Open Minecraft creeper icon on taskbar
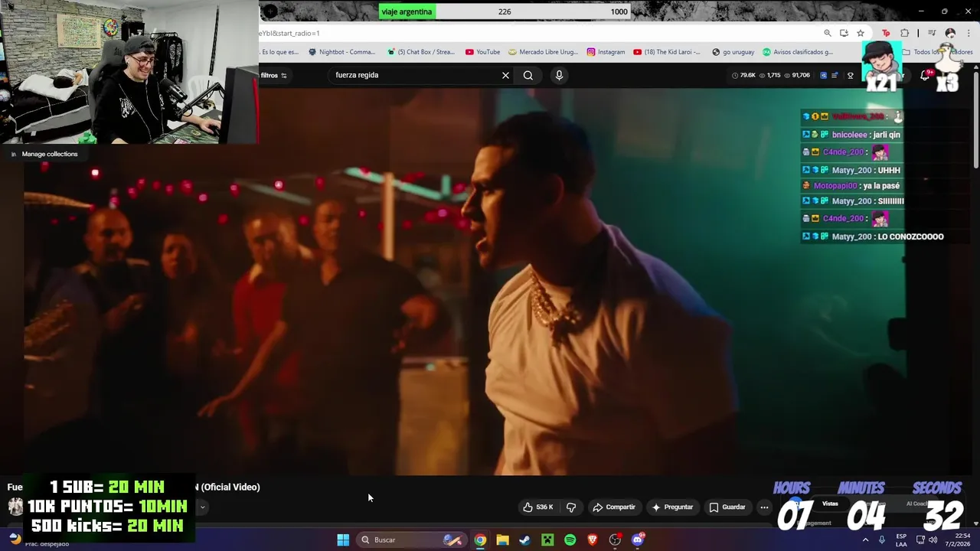The width and height of the screenshot is (980, 551). (547, 540)
